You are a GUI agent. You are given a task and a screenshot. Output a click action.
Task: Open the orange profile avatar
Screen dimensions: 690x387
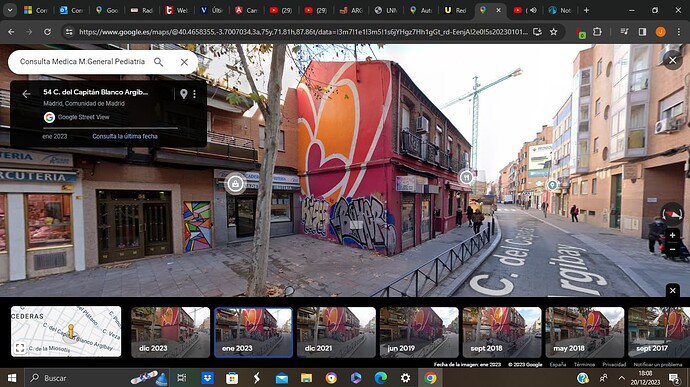tap(660, 32)
